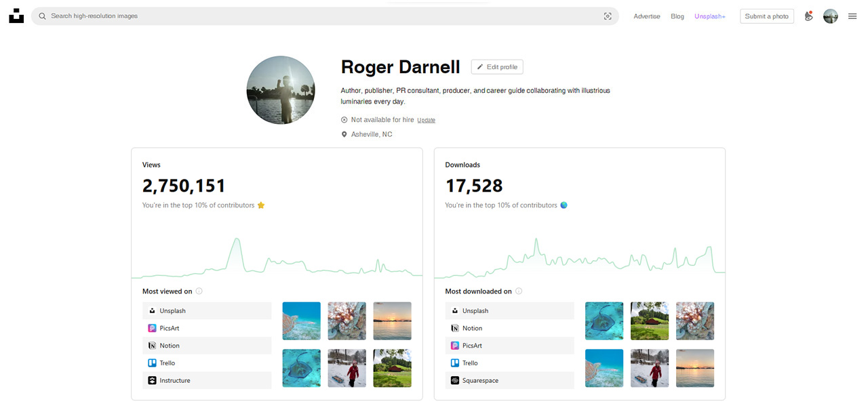
Task: Select Unsplash row under Most viewed on
Action: point(207,311)
